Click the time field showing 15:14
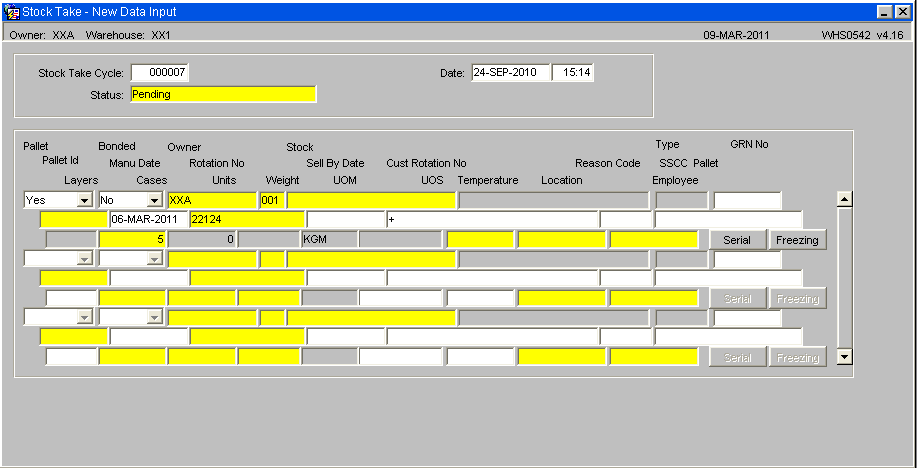Viewport: 917px width, 468px height. (573, 73)
